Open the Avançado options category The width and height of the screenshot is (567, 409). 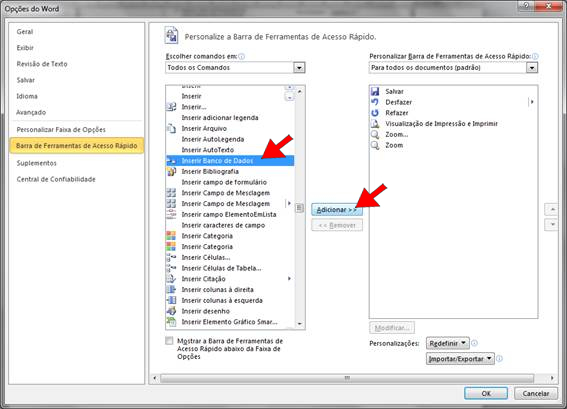[31, 112]
